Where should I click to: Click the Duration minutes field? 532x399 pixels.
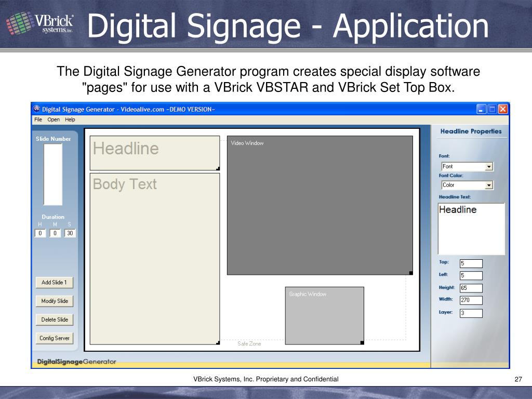[x=55, y=233]
